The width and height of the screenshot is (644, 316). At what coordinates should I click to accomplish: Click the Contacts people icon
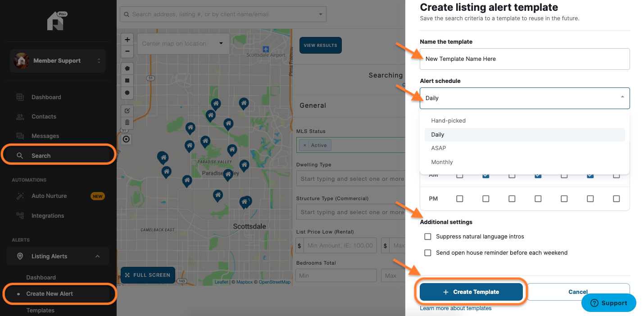tap(20, 116)
